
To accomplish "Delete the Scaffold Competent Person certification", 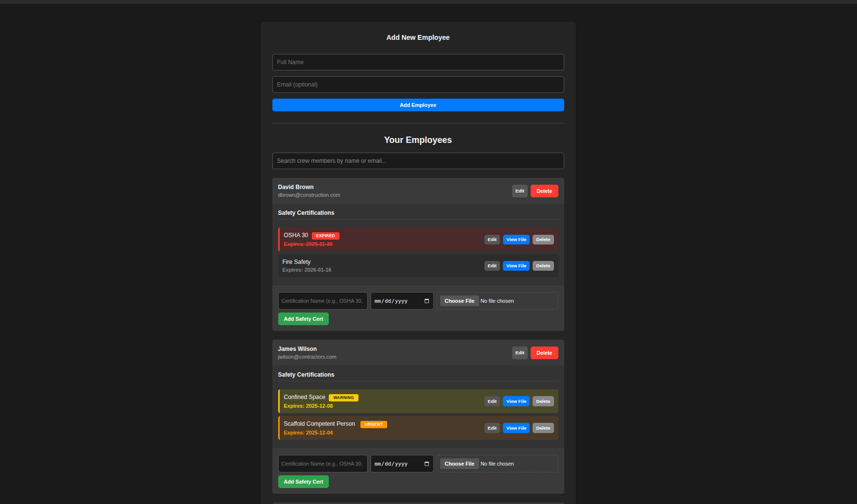I will click(x=543, y=428).
